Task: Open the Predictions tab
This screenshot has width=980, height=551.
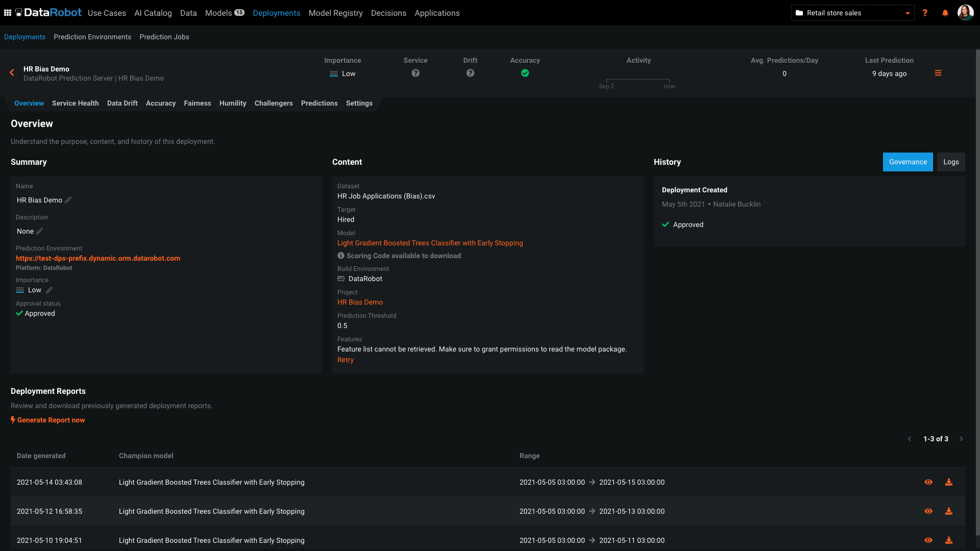Action: tap(320, 103)
